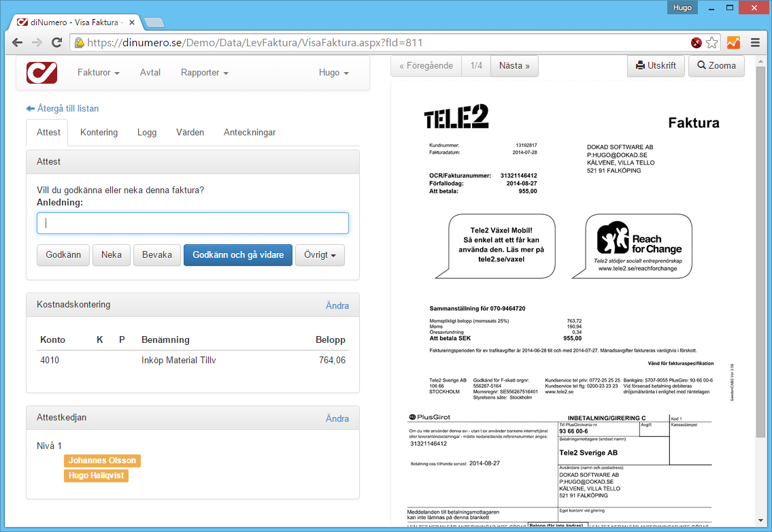Open the Fakturor dropdown menu
The height and width of the screenshot is (532, 772).
99,72
